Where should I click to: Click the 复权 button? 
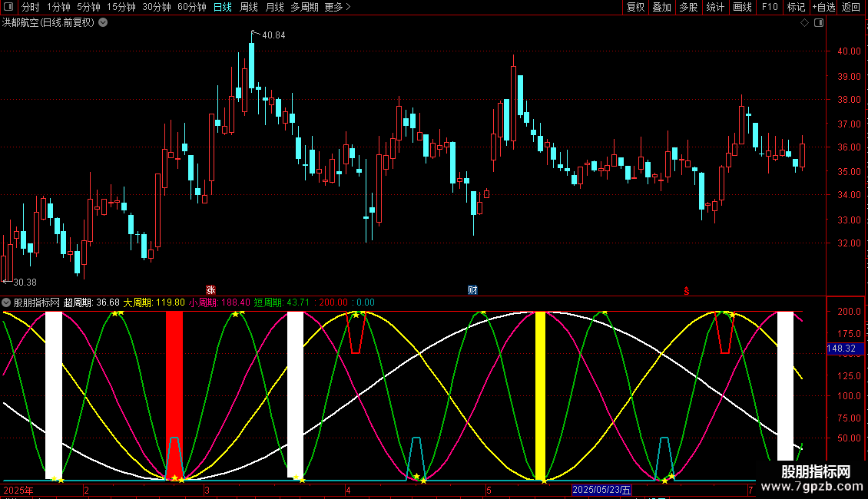pos(635,7)
